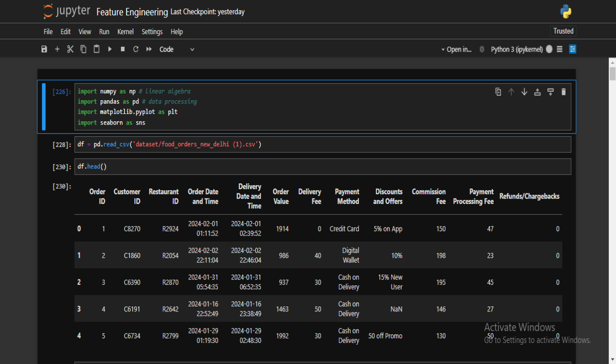The image size is (616, 364).
Task: Click the Customer ID column header
Action: click(127, 196)
